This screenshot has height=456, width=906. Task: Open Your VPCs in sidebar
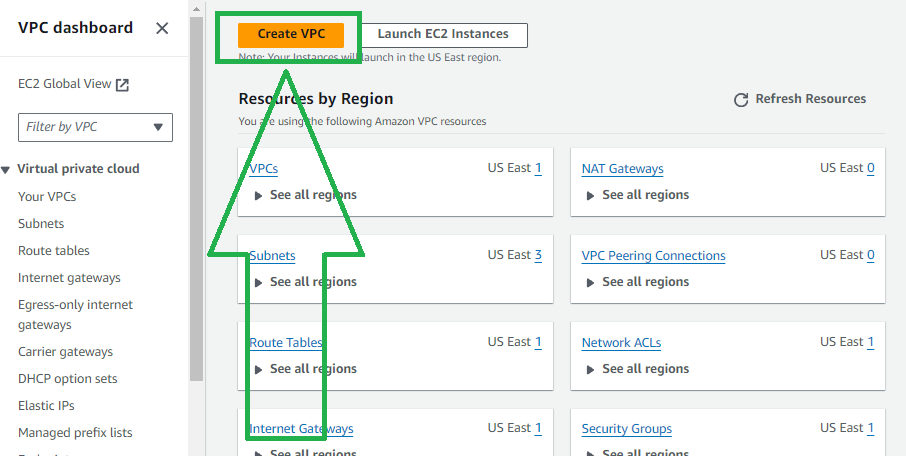47,197
